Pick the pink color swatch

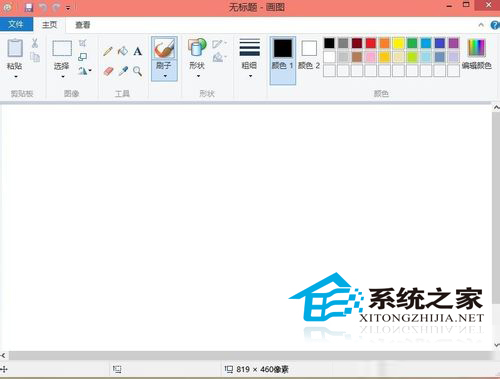coord(371,57)
